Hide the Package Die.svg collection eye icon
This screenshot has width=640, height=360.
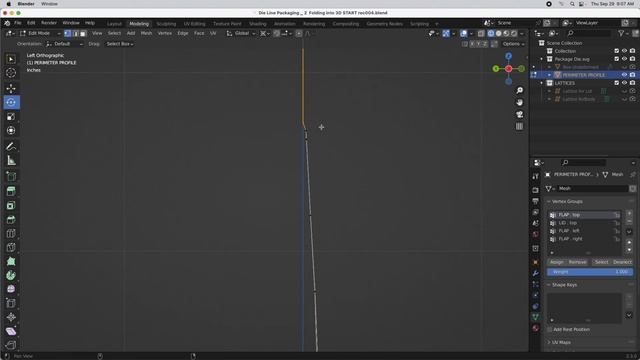coord(624,59)
